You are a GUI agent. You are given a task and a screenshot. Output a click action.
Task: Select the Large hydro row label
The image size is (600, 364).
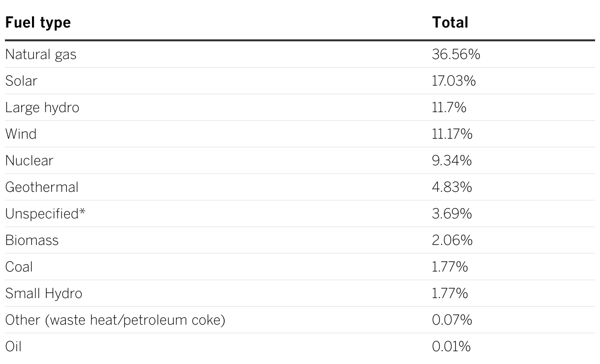(x=42, y=108)
